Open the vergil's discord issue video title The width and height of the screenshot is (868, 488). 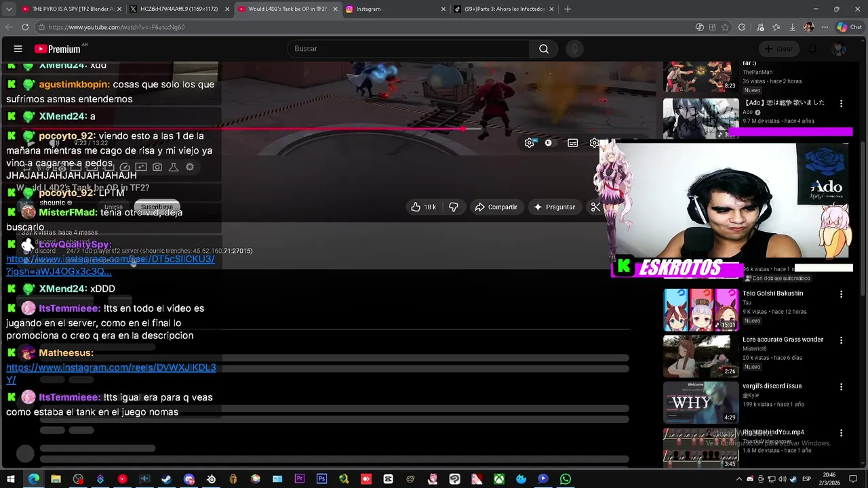click(x=772, y=386)
